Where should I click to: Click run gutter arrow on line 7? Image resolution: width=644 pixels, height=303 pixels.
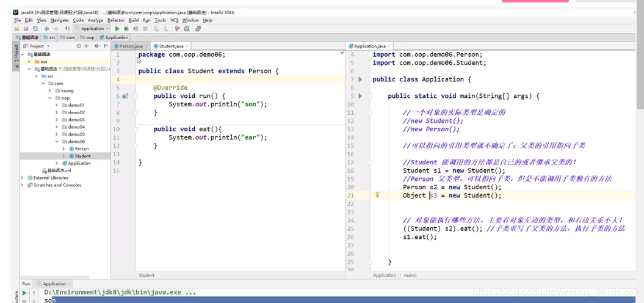click(360, 79)
